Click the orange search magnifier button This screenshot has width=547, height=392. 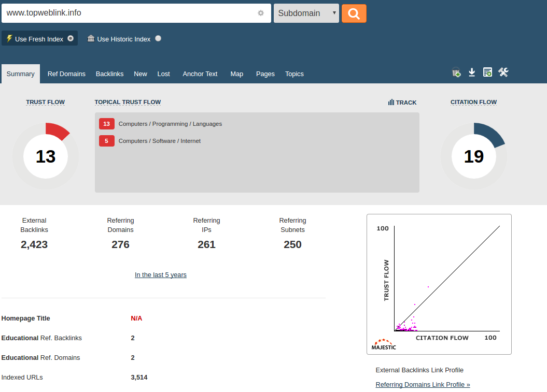[x=354, y=13]
